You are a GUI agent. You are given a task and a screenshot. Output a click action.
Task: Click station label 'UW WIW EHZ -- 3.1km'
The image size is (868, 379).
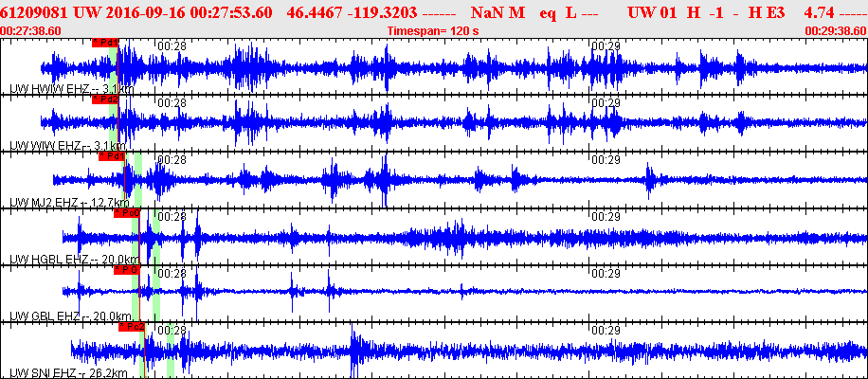67,146
